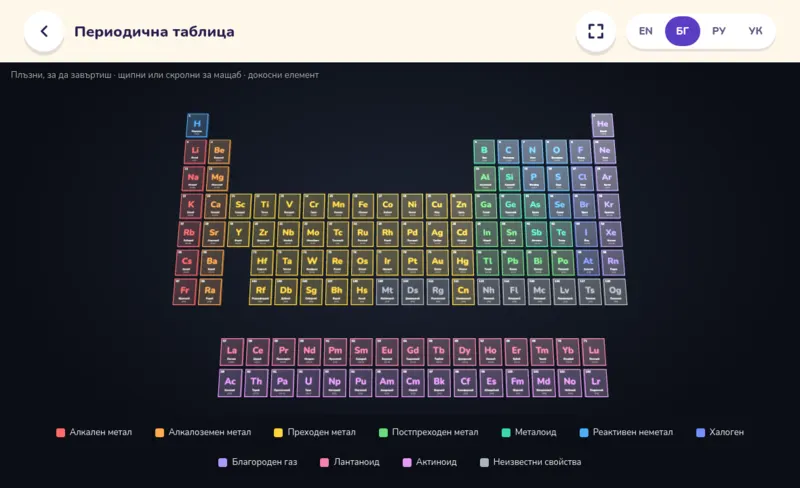
Task: Click the Постпреходен метал legend label
Action: pos(435,432)
